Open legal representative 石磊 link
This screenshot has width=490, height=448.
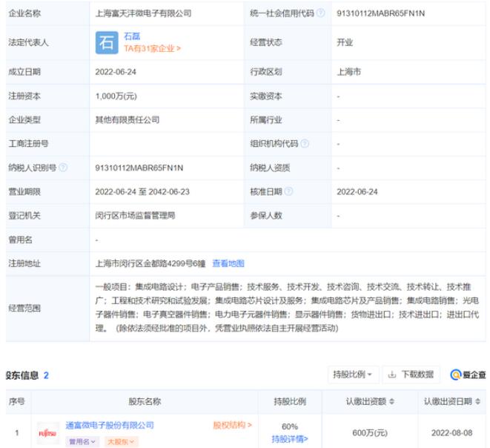tap(132, 36)
